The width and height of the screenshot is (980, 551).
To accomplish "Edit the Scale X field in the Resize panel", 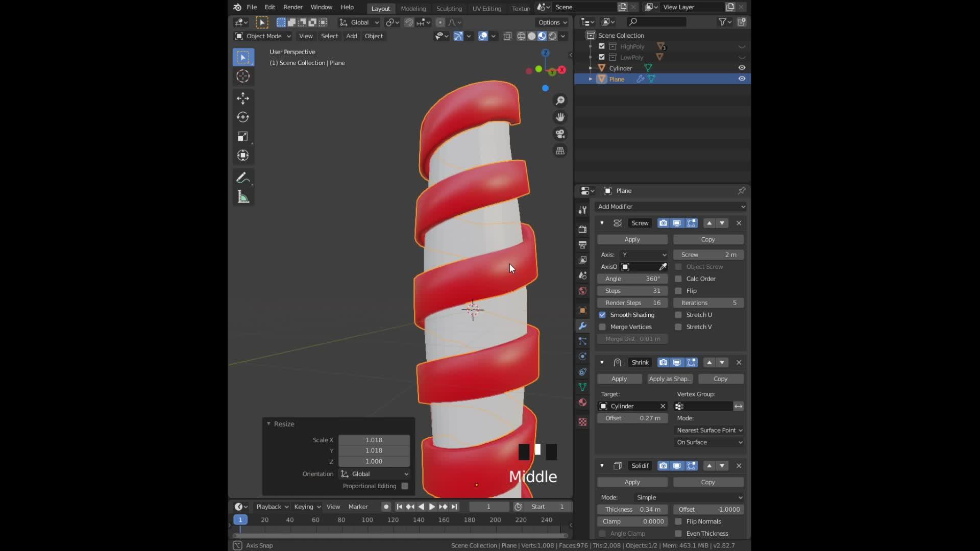I will click(x=374, y=440).
